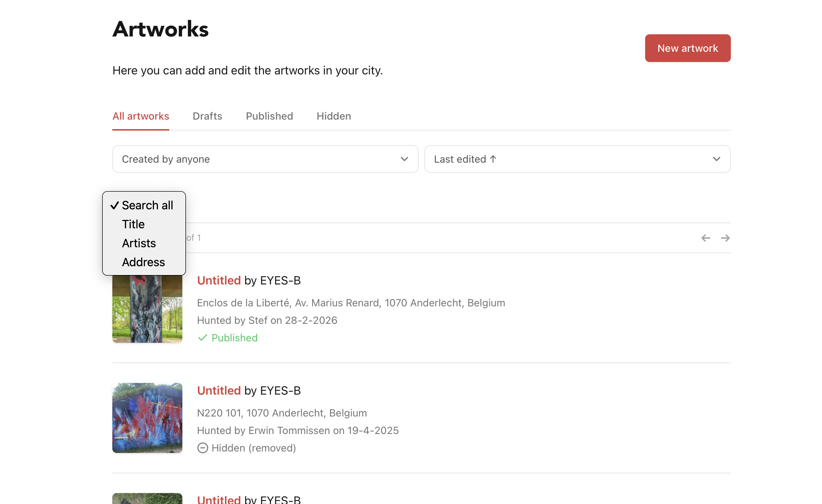The width and height of the screenshot is (822, 504).
Task: Choose Address in search scope menu
Action: pyautogui.click(x=143, y=262)
